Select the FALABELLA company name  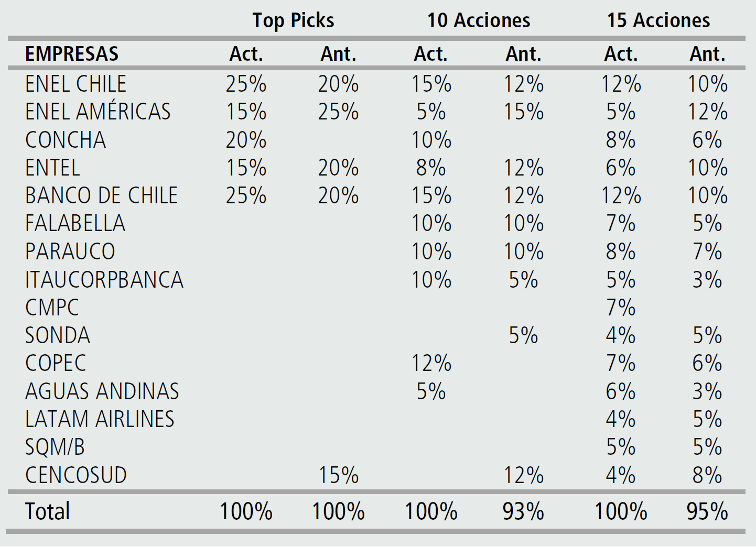pos(75,223)
